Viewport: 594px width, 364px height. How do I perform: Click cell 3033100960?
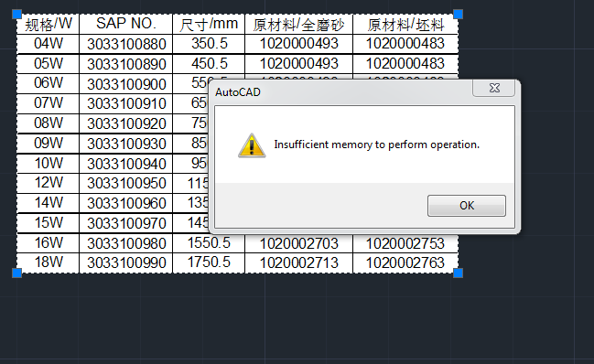[x=126, y=204]
